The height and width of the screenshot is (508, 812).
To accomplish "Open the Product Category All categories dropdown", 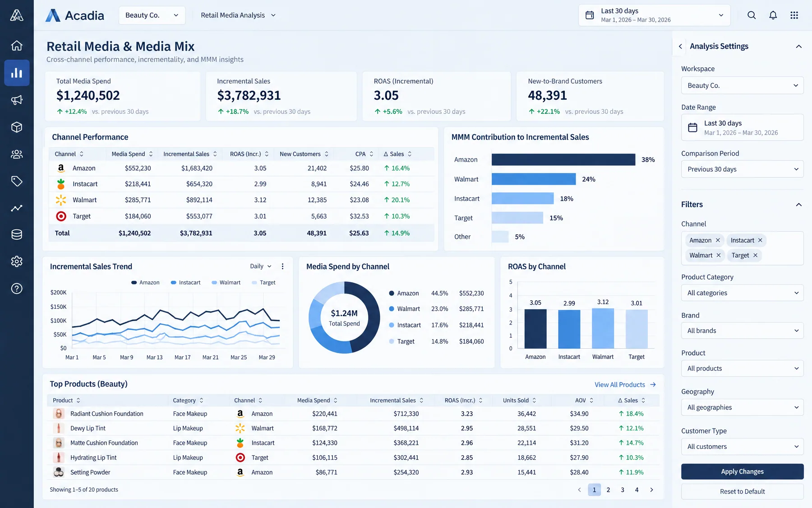I will tap(743, 293).
